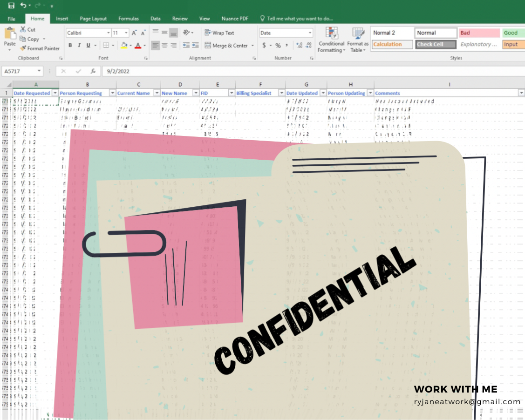Viewport: 525px width, 420px height.
Task: Apply the Check Cell style
Action: [436, 44]
